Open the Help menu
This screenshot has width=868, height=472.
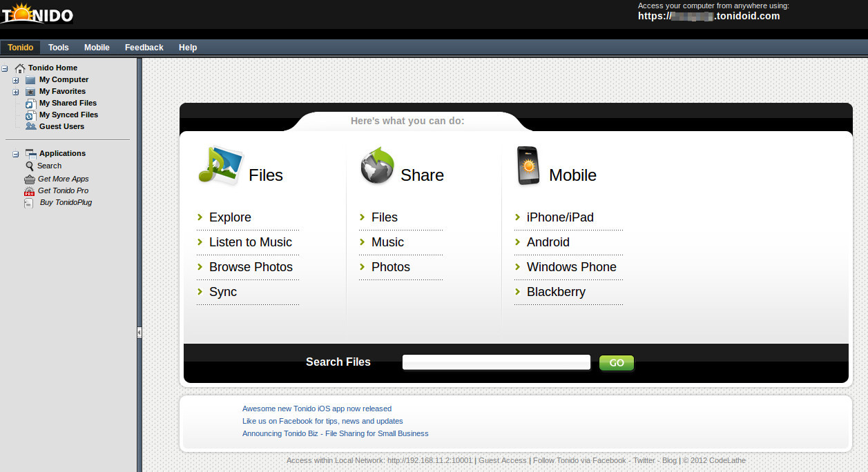coord(188,48)
